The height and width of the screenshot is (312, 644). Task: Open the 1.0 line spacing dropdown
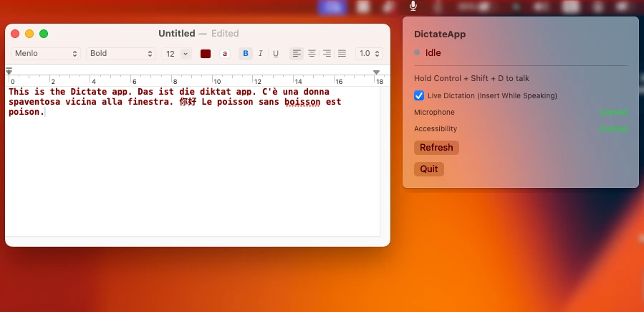tap(369, 54)
